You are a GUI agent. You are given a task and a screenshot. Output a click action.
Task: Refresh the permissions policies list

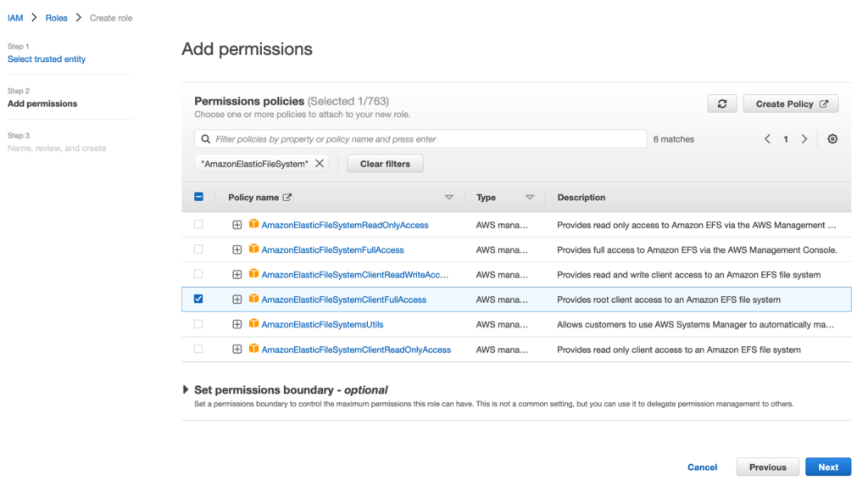coord(722,104)
